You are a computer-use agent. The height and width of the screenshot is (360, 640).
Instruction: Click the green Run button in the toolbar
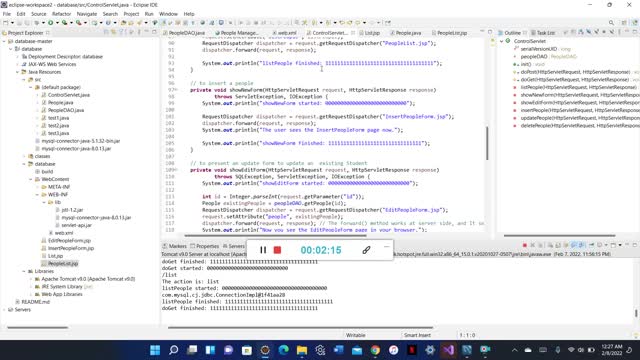[51, 23]
